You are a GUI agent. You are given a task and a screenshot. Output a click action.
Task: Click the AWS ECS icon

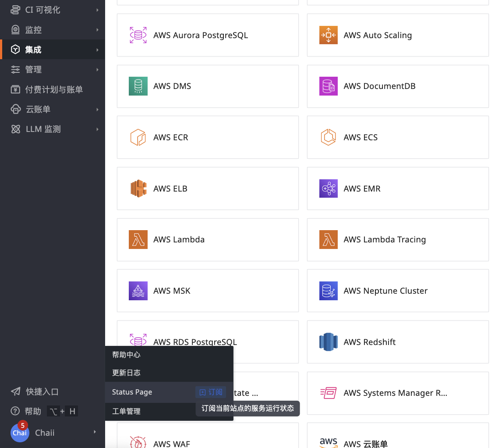328,137
